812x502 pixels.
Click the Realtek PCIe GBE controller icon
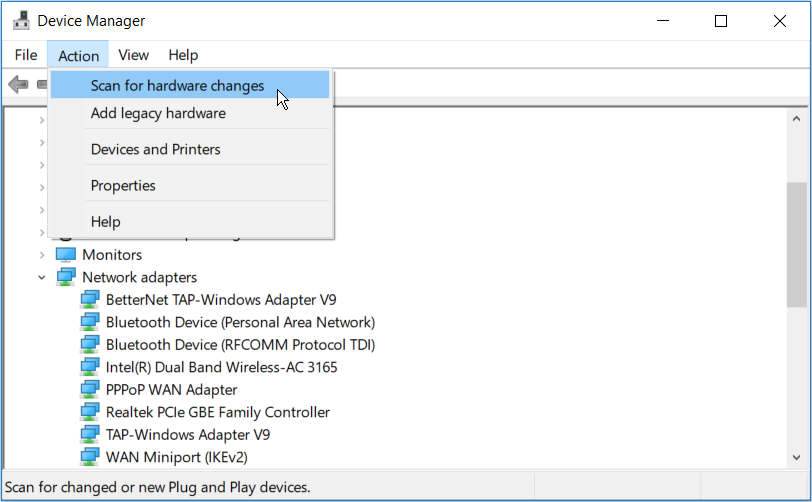(90, 412)
